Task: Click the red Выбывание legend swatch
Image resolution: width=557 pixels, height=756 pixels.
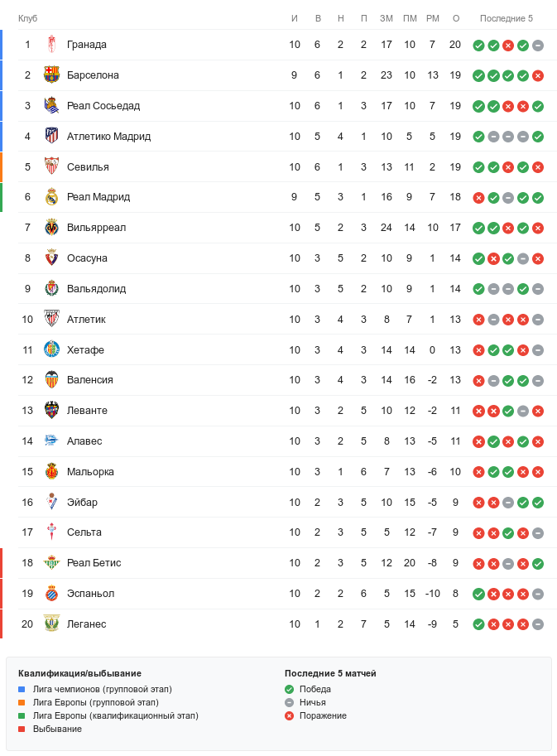Action: point(22,729)
